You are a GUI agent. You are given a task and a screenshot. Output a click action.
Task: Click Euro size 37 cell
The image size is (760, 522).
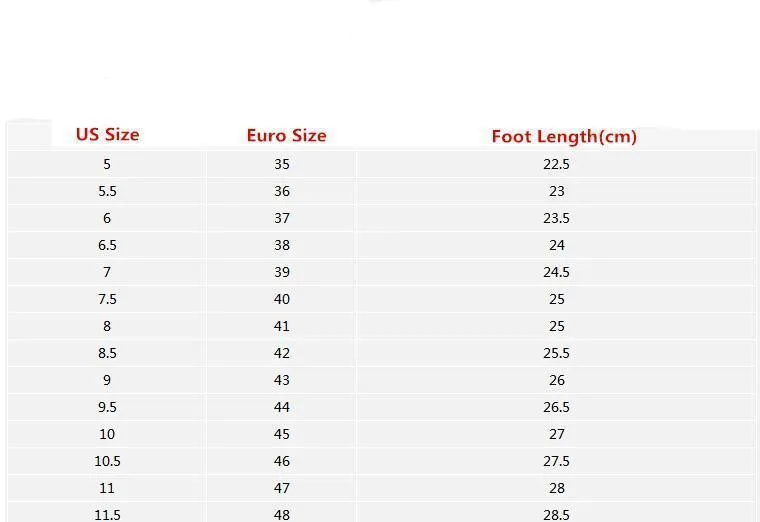click(282, 218)
